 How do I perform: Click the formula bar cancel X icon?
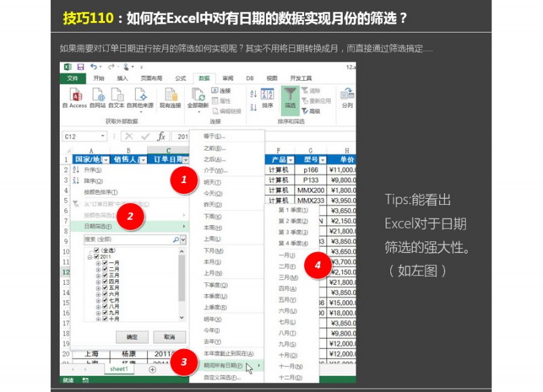coord(129,136)
